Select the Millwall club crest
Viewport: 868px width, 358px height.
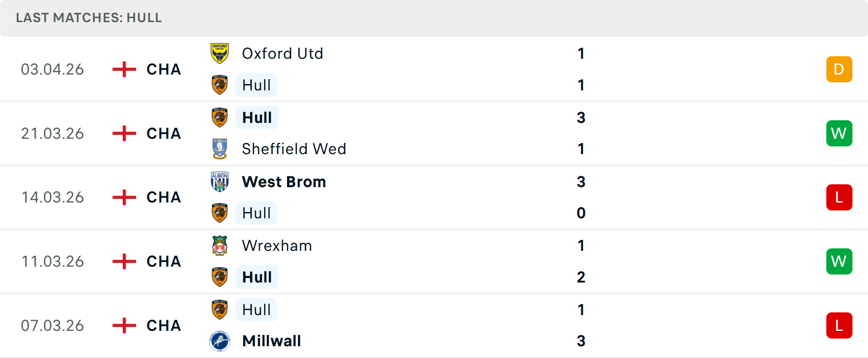click(x=219, y=341)
